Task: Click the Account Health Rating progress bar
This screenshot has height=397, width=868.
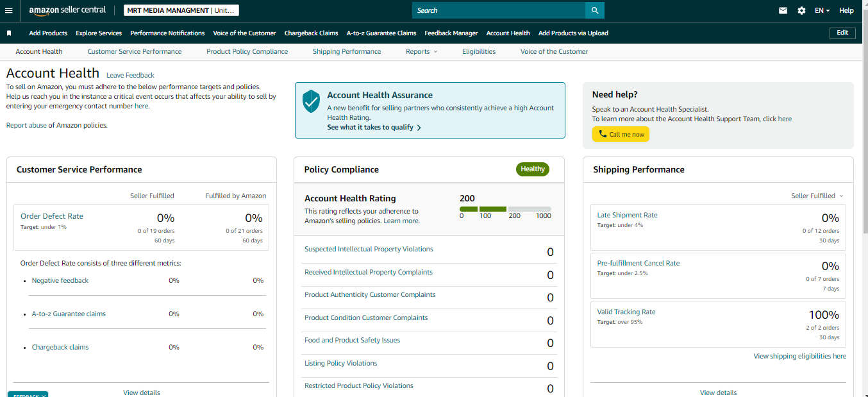Action: pyautogui.click(x=505, y=209)
